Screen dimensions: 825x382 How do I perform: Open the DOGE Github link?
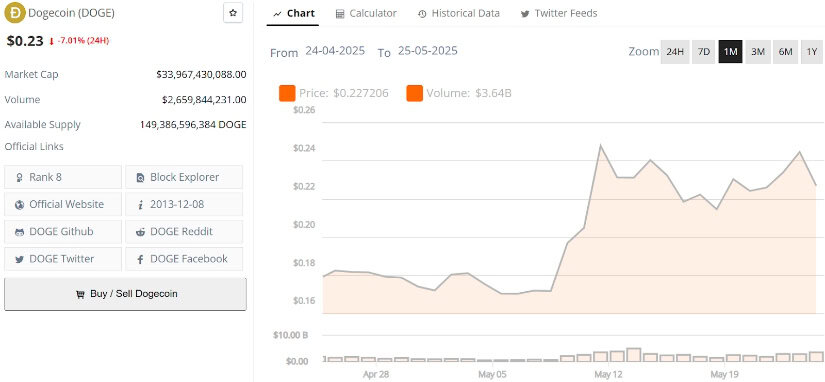pos(63,232)
